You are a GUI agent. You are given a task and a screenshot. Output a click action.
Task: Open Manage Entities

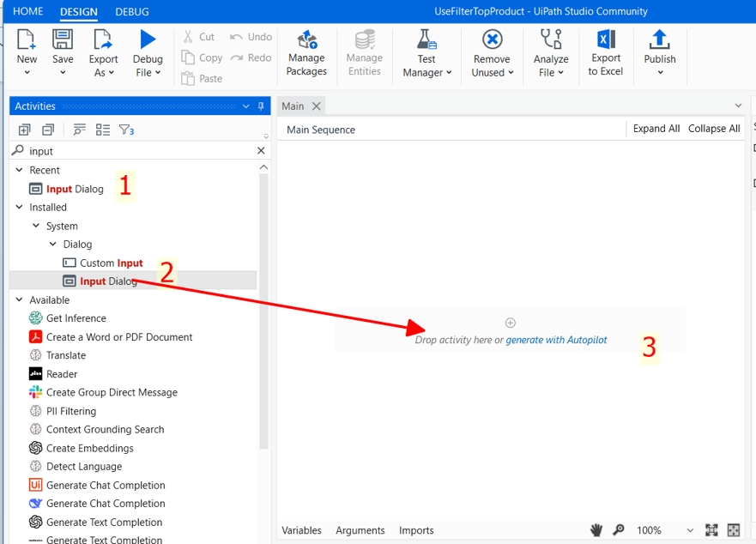365,53
